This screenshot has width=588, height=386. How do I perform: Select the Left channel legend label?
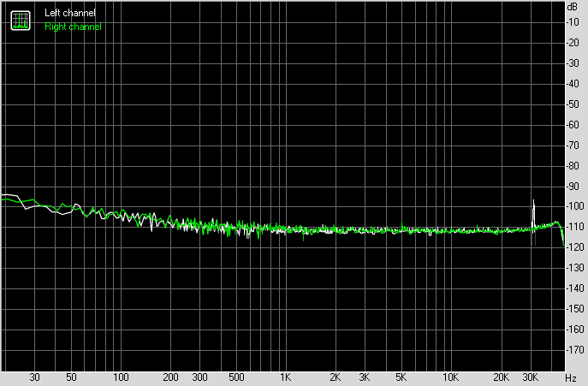coord(70,13)
